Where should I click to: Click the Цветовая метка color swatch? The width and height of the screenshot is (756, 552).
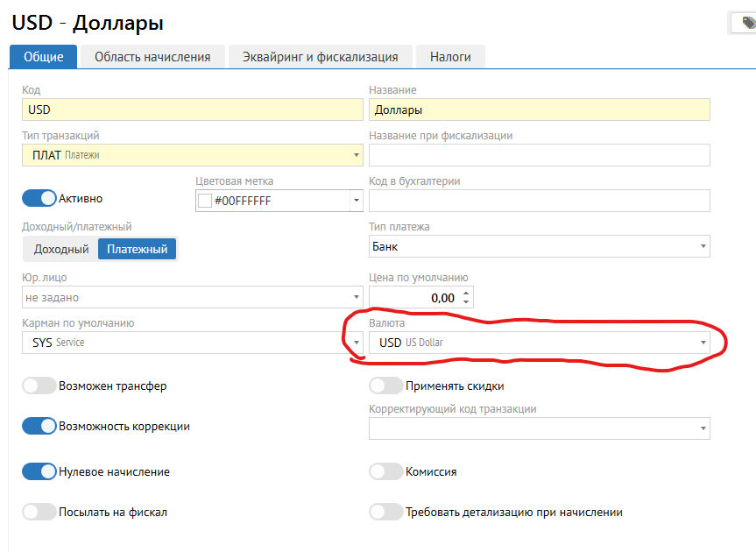[206, 201]
